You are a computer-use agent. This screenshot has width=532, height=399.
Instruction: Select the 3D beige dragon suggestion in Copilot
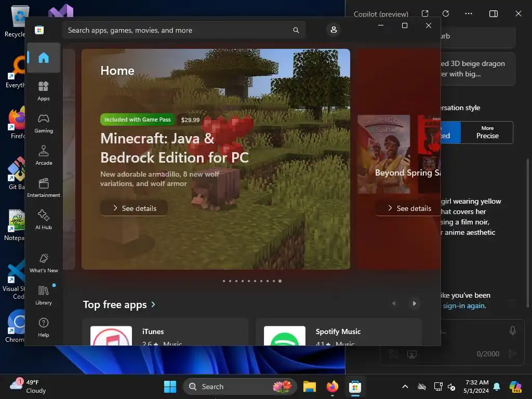(478, 69)
